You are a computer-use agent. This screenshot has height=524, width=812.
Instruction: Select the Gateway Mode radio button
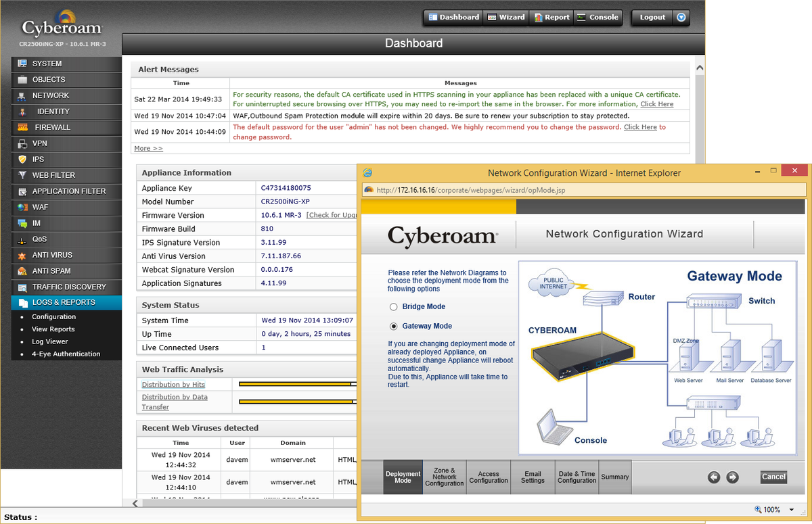coord(394,326)
